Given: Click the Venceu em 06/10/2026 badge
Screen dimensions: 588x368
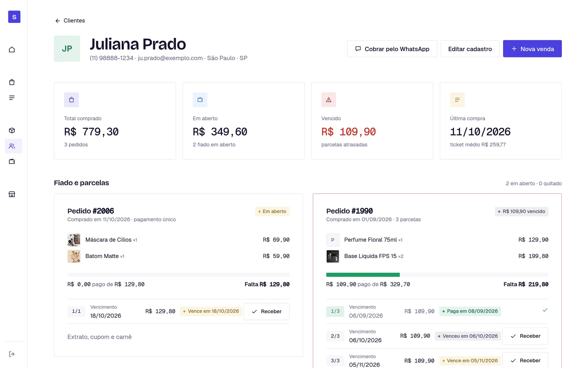Looking at the screenshot, I should click(x=468, y=336).
